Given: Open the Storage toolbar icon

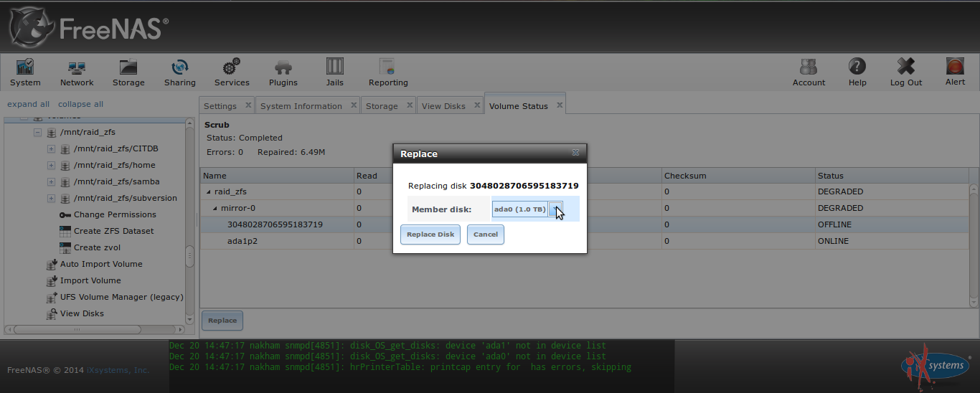Looking at the screenshot, I should [128, 67].
